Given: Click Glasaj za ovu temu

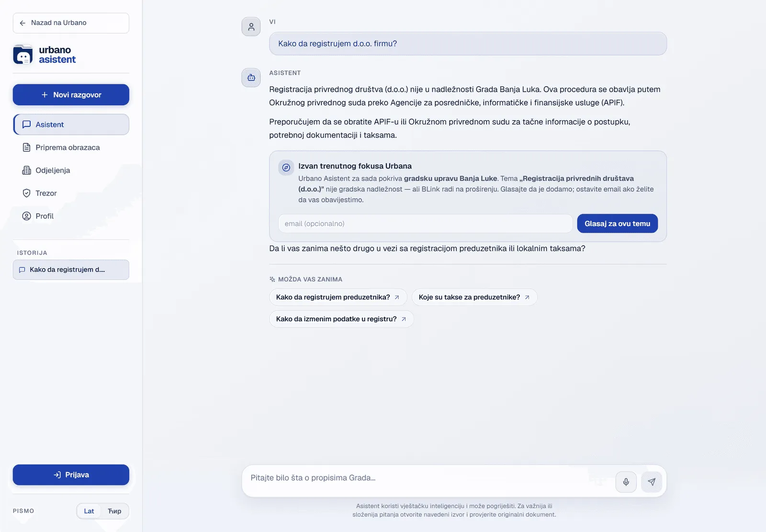Looking at the screenshot, I should pyautogui.click(x=617, y=224).
